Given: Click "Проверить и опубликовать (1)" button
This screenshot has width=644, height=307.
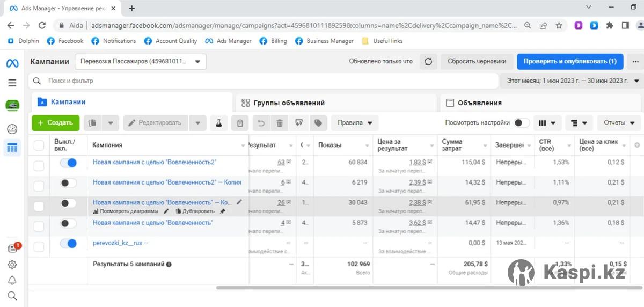Looking at the screenshot, I should (x=570, y=61).
